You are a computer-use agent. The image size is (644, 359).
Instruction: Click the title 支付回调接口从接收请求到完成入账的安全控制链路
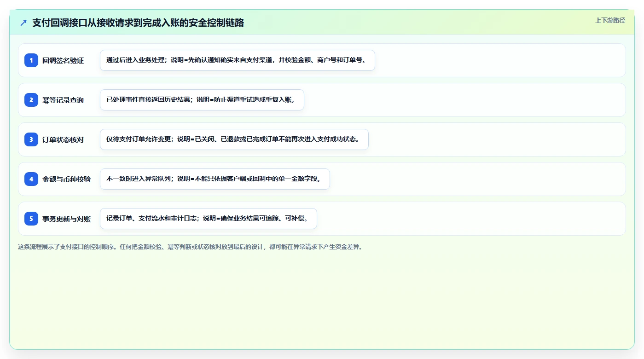coord(138,23)
